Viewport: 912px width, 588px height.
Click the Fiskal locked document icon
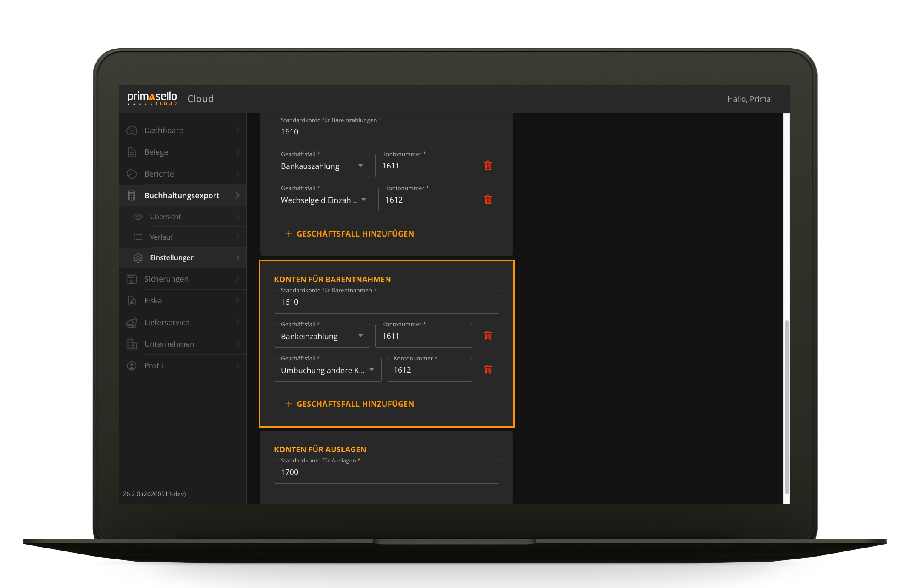pyautogui.click(x=132, y=301)
